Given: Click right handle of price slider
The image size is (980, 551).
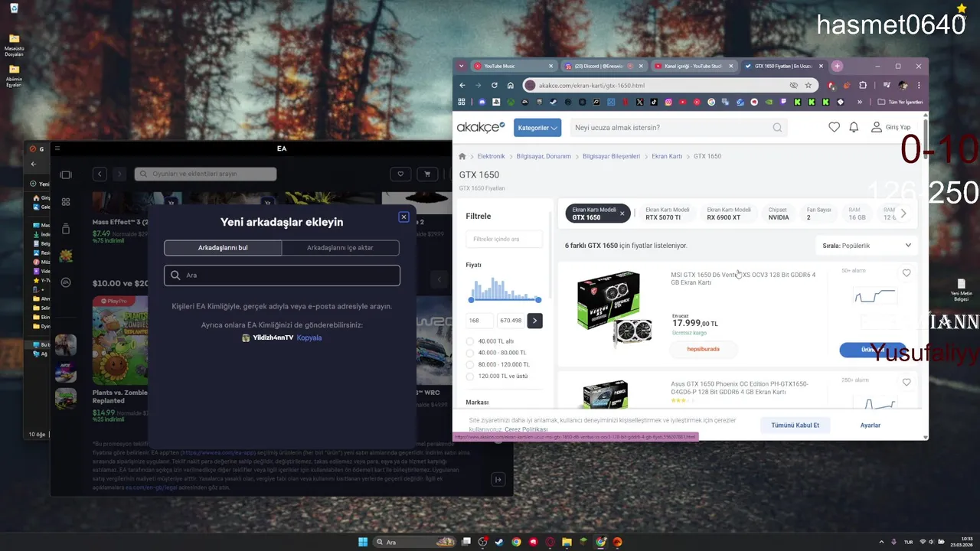Looking at the screenshot, I should [x=538, y=300].
